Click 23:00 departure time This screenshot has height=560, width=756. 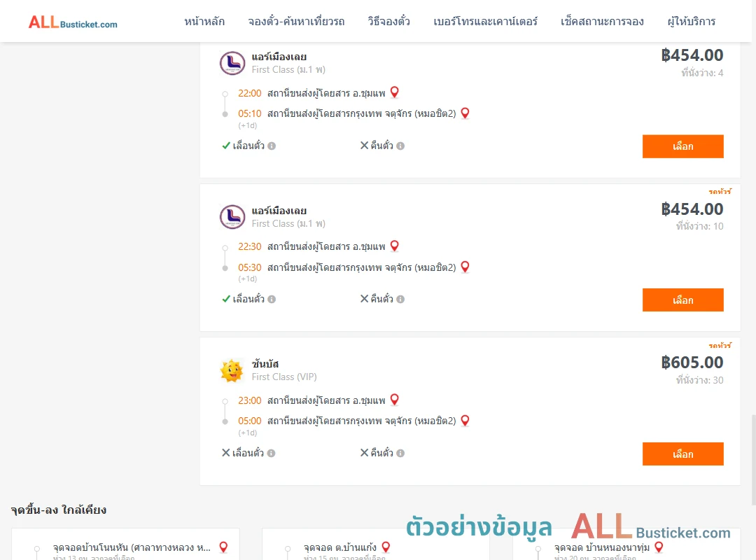click(x=249, y=400)
